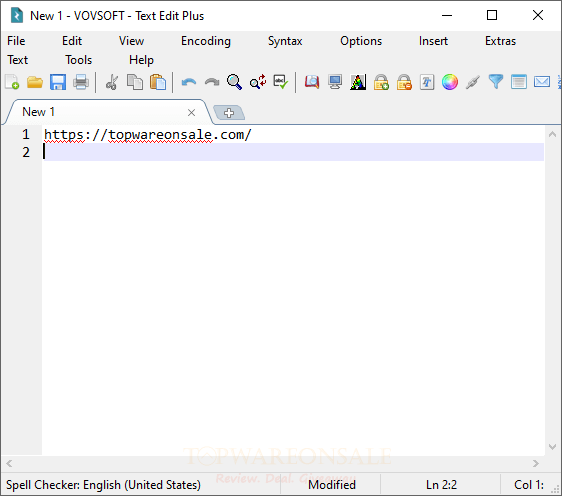Open the color wheel picker icon
Screen dimensions: 562x496
[450, 82]
